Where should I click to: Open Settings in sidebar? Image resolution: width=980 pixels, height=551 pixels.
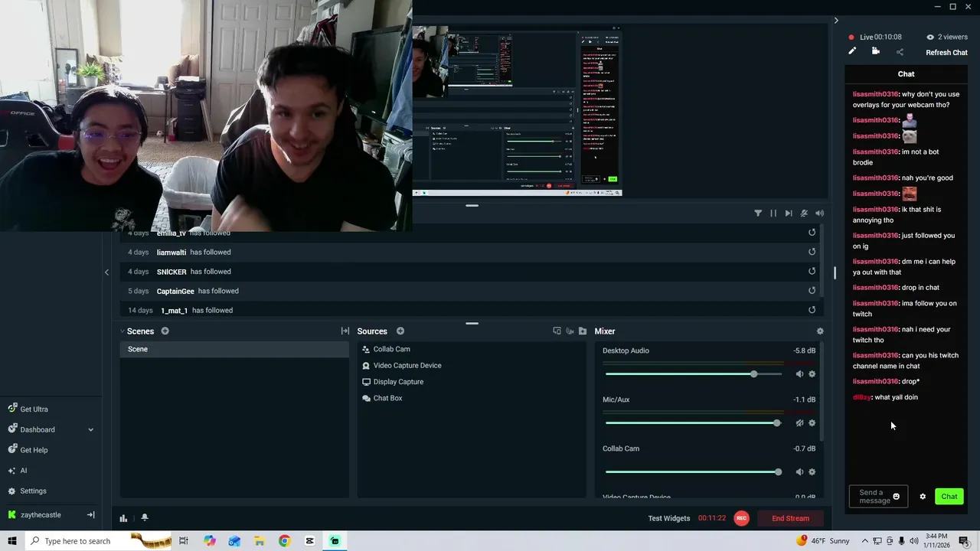[33, 491]
